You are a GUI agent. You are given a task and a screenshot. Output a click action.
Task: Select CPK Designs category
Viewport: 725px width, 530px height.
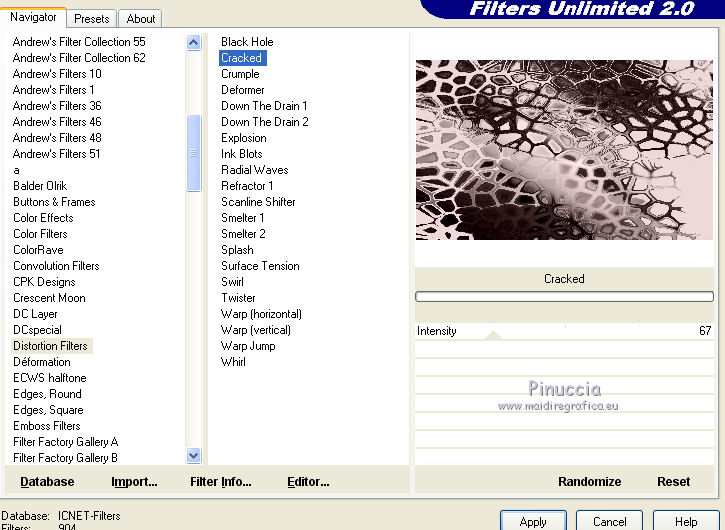click(44, 282)
